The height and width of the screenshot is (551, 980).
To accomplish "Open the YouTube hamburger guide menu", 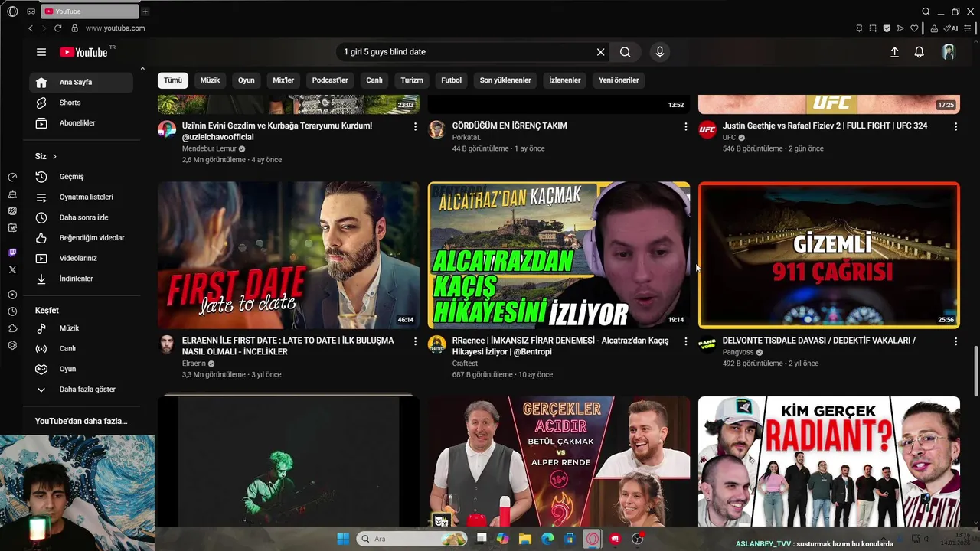I will (41, 52).
